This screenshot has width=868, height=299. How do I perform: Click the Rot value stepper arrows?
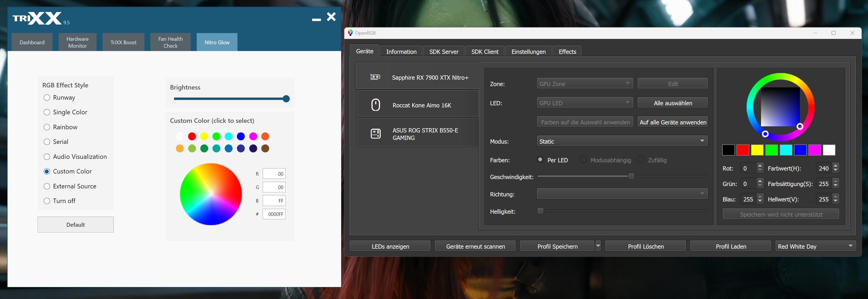coord(760,168)
